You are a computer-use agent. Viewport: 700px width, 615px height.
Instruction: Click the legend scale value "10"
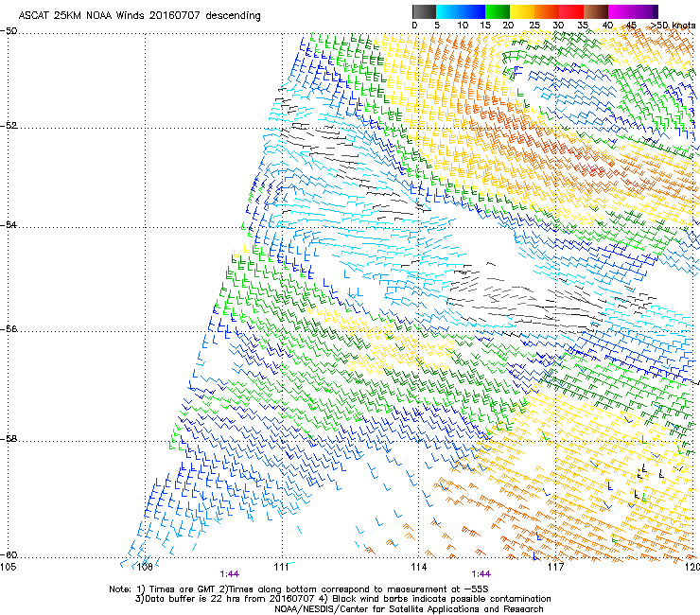[463, 26]
